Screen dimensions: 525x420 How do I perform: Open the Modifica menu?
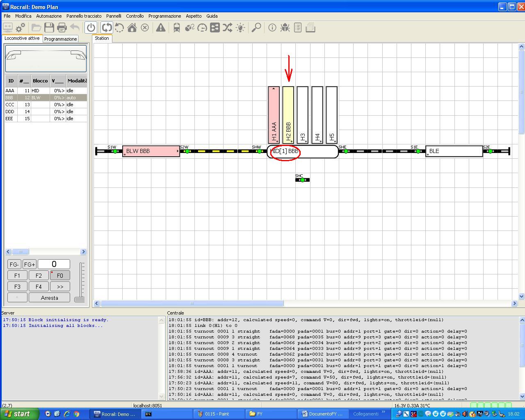coord(23,16)
